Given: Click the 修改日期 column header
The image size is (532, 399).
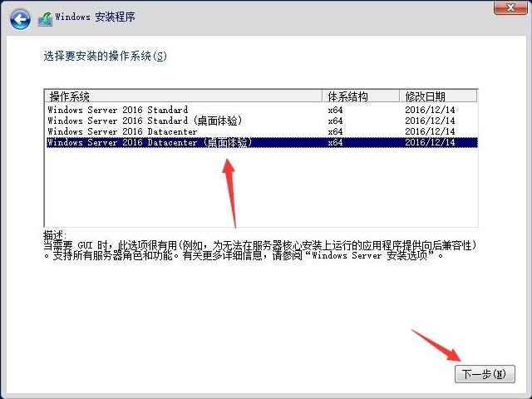Looking at the screenshot, I should [x=438, y=96].
